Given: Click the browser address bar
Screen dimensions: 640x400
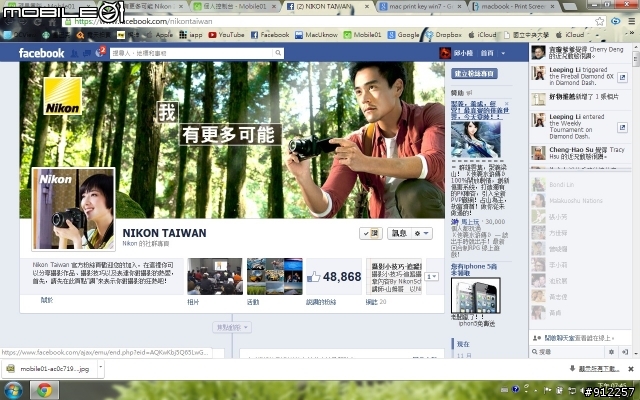Looking at the screenshot, I should point(329,21).
